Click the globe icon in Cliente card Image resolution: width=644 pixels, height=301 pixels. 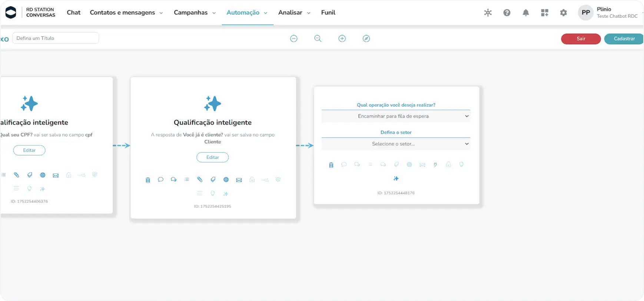(x=226, y=180)
